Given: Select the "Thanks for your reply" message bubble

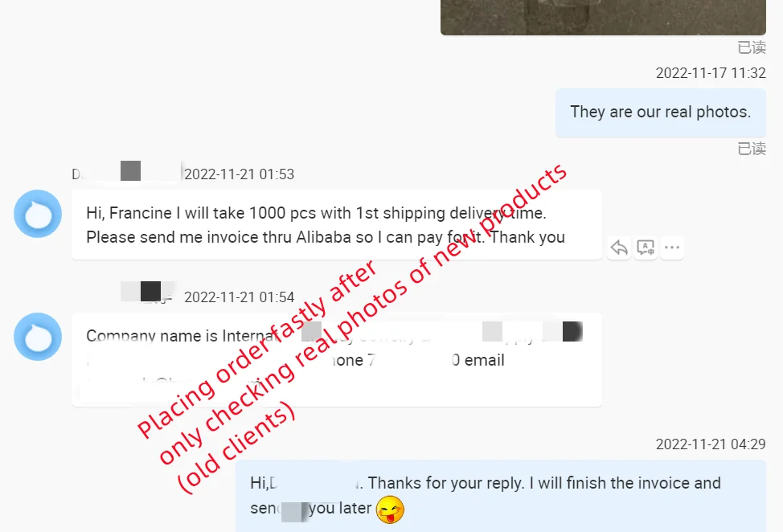Looking at the screenshot, I should [x=501, y=496].
